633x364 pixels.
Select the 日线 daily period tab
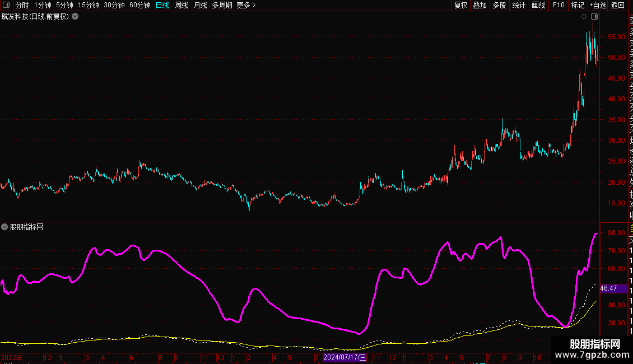coord(162,5)
